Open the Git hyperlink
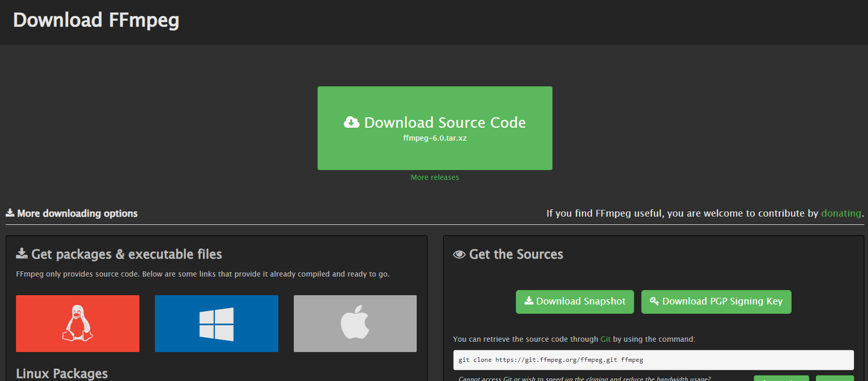 pos(606,339)
